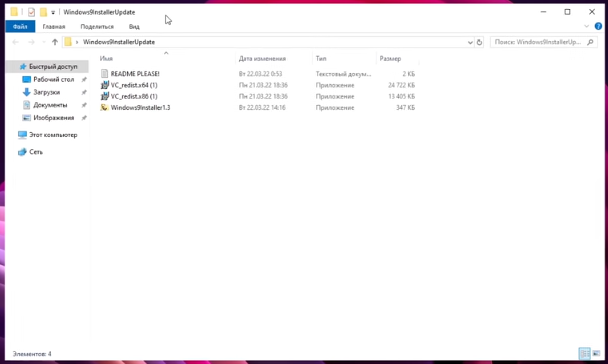Select Сеть in the sidebar
The height and width of the screenshot is (364, 608).
coord(36,152)
